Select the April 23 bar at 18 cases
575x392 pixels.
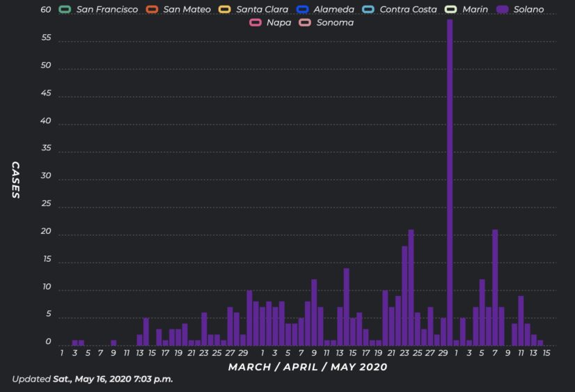click(404, 296)
